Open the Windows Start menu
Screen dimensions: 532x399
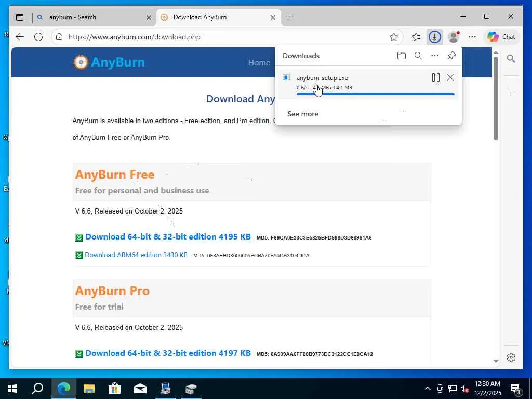point(12,389)
